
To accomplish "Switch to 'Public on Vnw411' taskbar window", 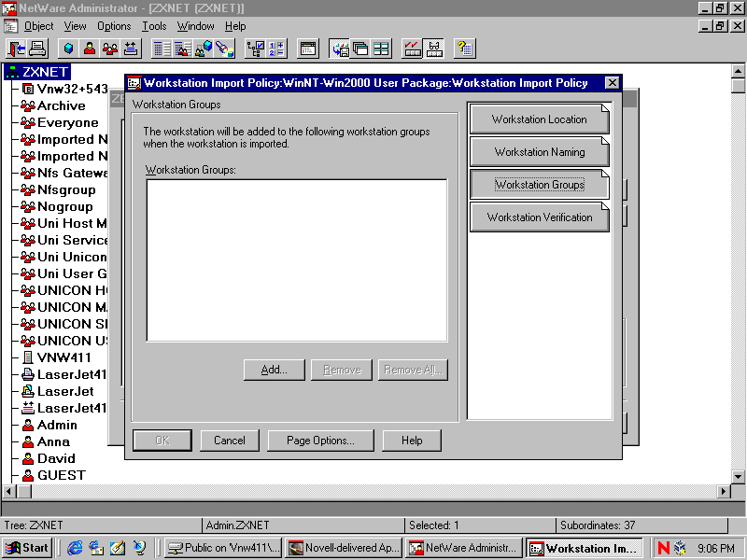I will pyautogui.click(x=223, y=548).
